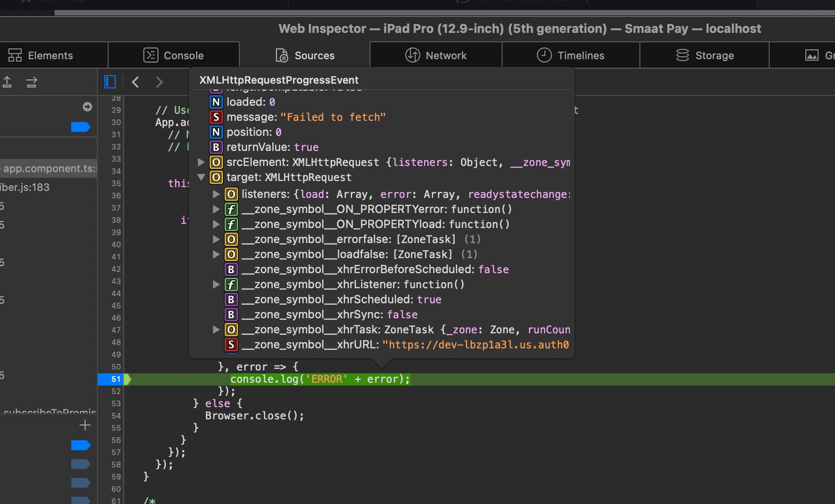
Task: Go forward with the right chevron
Action: pyautogui.click(x=159, y=82)
